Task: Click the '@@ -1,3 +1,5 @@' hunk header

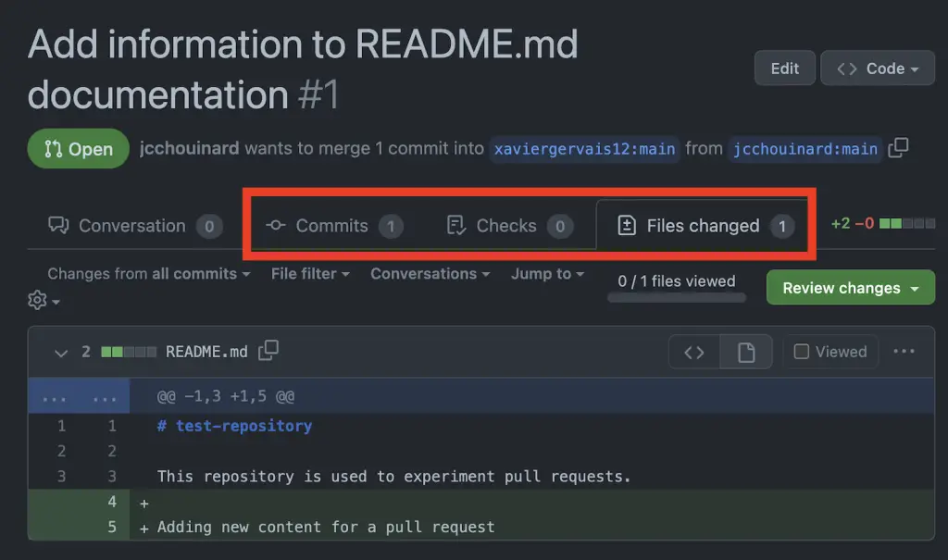Action: pos(226,397)
